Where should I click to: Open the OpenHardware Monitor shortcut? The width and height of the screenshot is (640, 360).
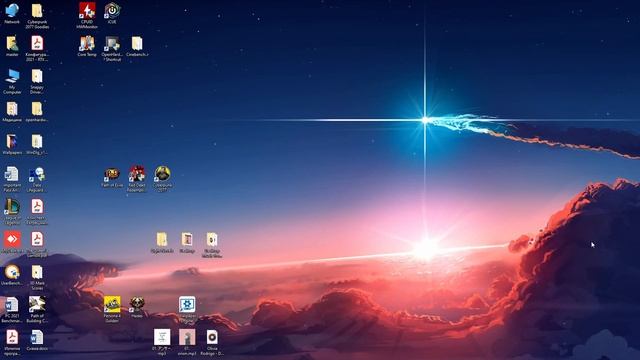pos(112,48)
